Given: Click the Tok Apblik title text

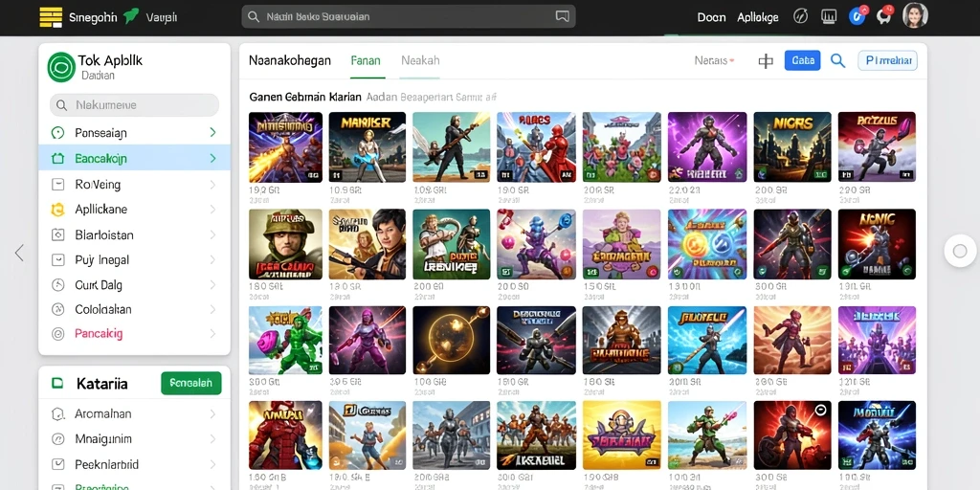Looking at the screenshot, I should point(110,60).
